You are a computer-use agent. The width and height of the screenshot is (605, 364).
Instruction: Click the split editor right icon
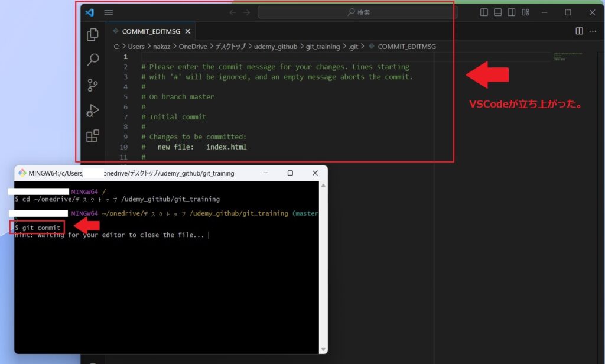(579, 31)
